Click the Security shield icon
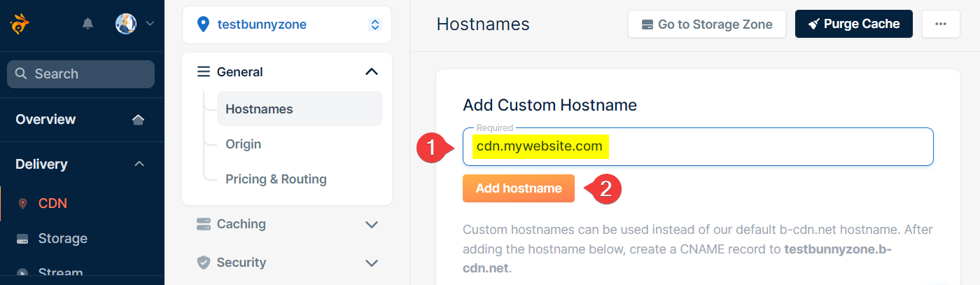This screenshot has height=285, width=980. coord(204,263)
